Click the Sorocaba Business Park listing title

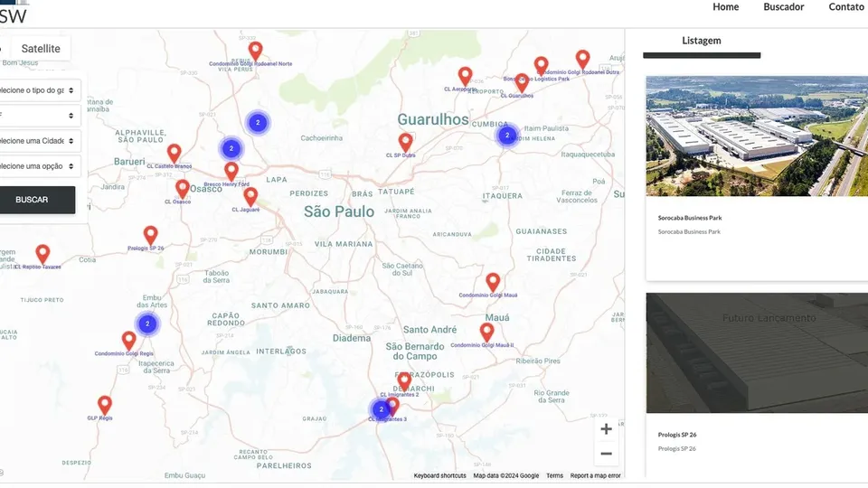coord(690,218)
